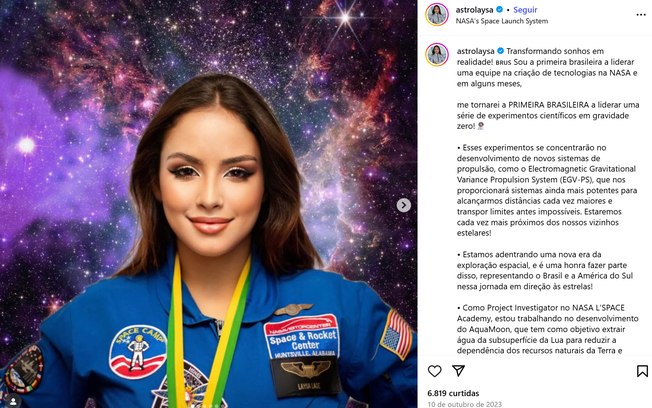Click the verified badge beside header username

click(x=499, y=9)
